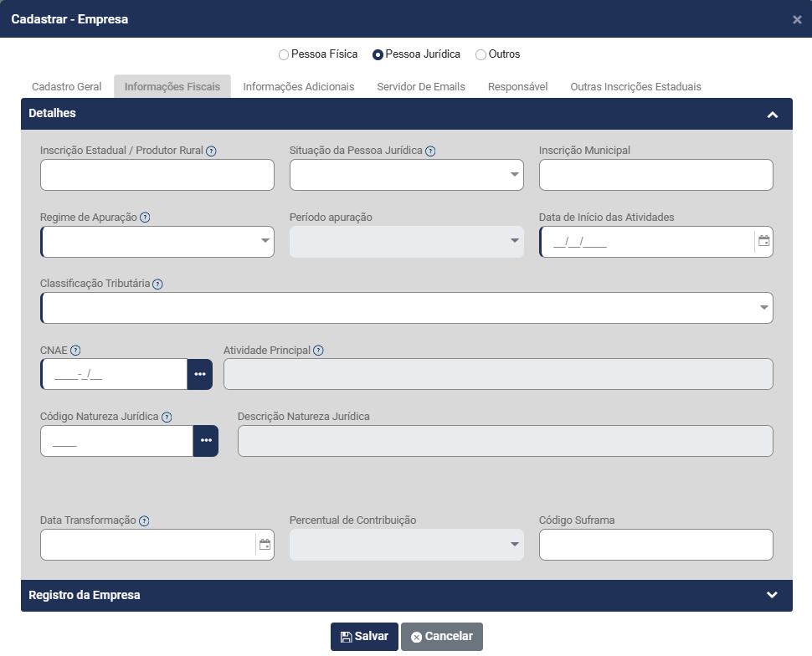Click help icon next to Situação da Pessoa Jurídica
Screen dimensions: 812x656
430,151
